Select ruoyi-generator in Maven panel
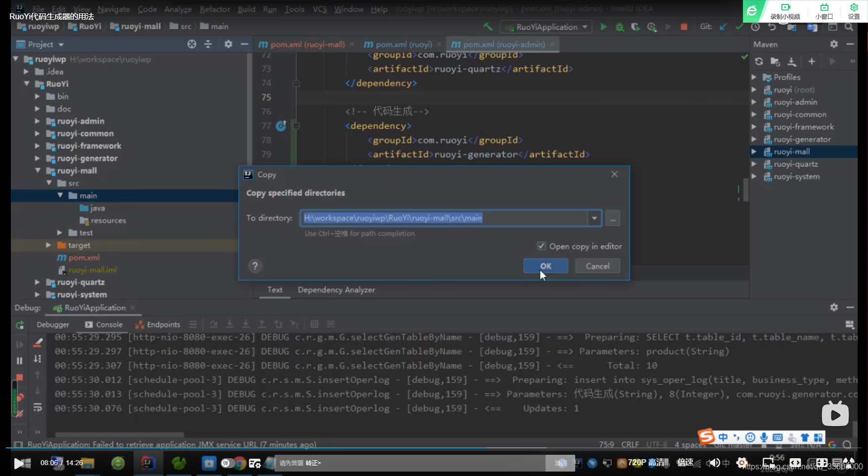Screen dimensions: 868x476 [x=802, y=139]
